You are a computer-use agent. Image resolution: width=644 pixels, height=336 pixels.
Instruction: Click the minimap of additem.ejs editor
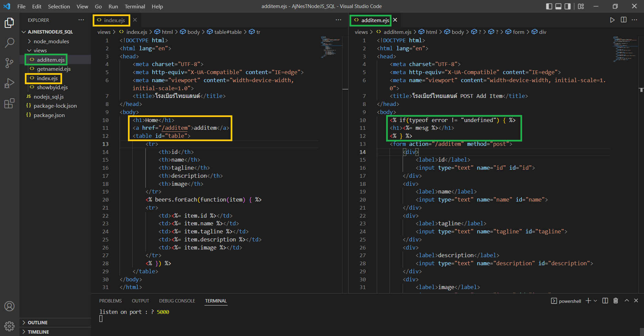click(x=625, y=49)
